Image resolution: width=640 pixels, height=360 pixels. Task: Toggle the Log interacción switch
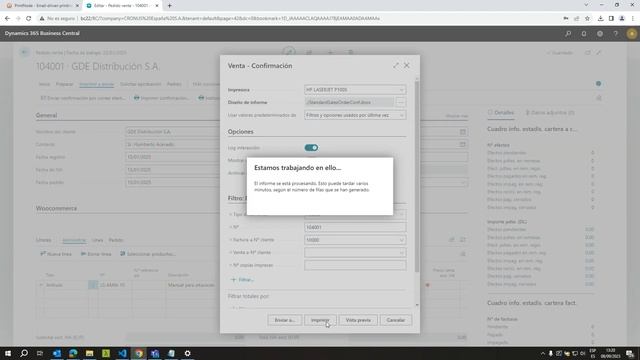click(x=311, y=148)
